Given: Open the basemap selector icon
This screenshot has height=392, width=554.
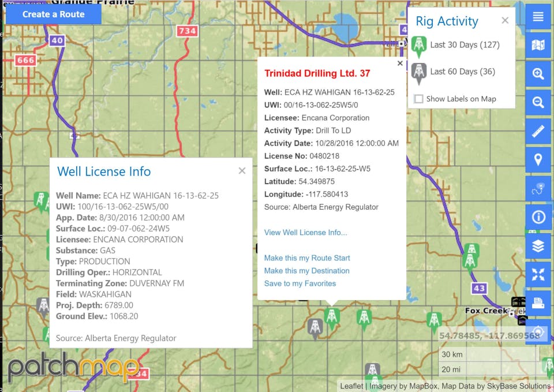Looking at the screenshot, I should coord(538,45).
